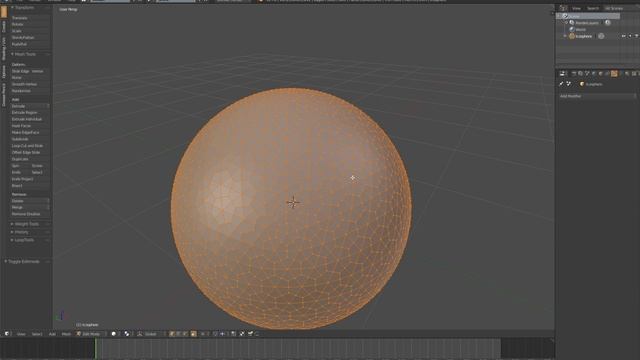Click the Scale button
640x360 pixels.
pos(30,31)
